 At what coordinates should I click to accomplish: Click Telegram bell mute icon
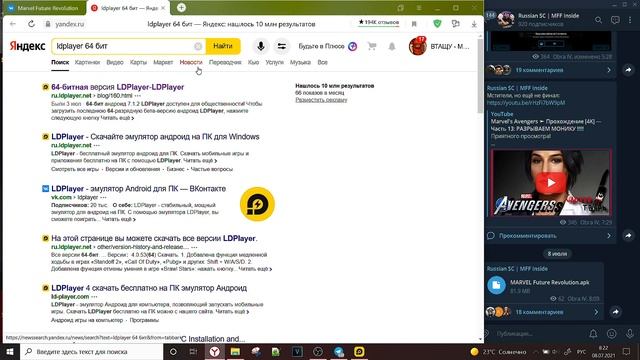click(593, 333)
